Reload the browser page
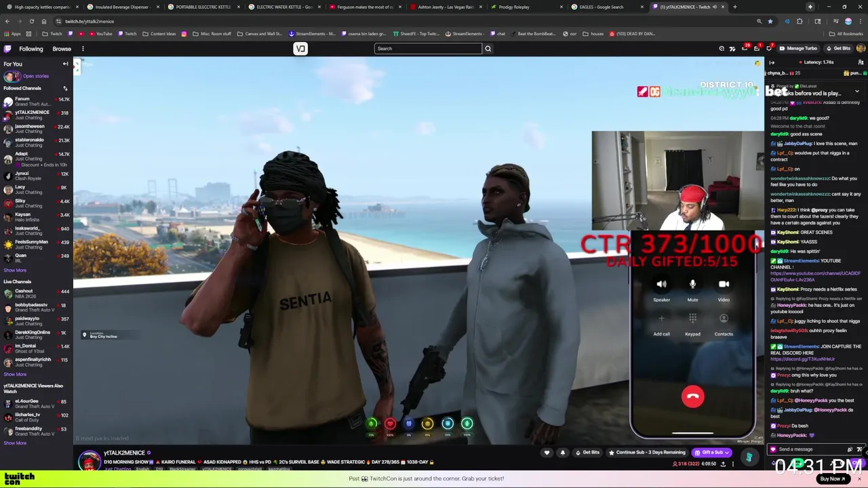Viewport: 868px width, 488px height. 31,21
